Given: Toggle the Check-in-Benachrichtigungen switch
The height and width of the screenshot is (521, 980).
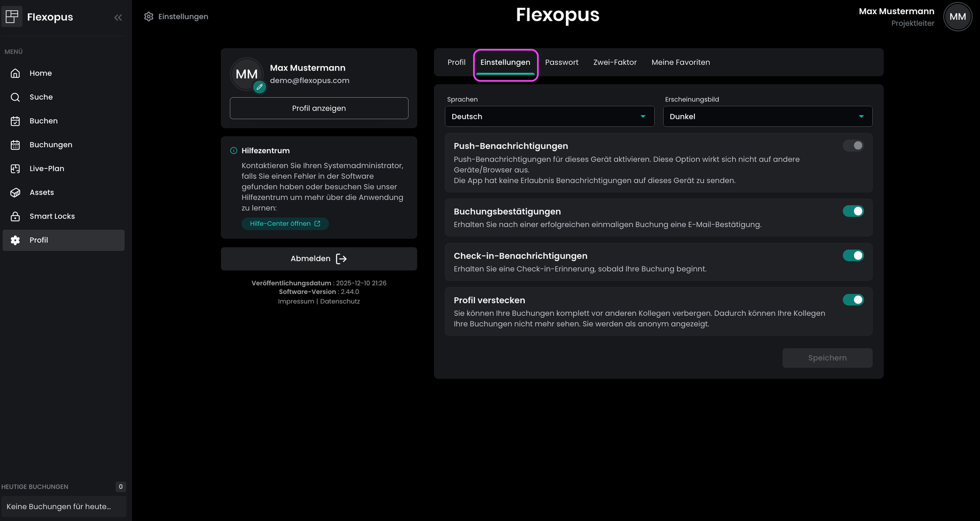Looking at the screenshot, I should pos(853,256).
